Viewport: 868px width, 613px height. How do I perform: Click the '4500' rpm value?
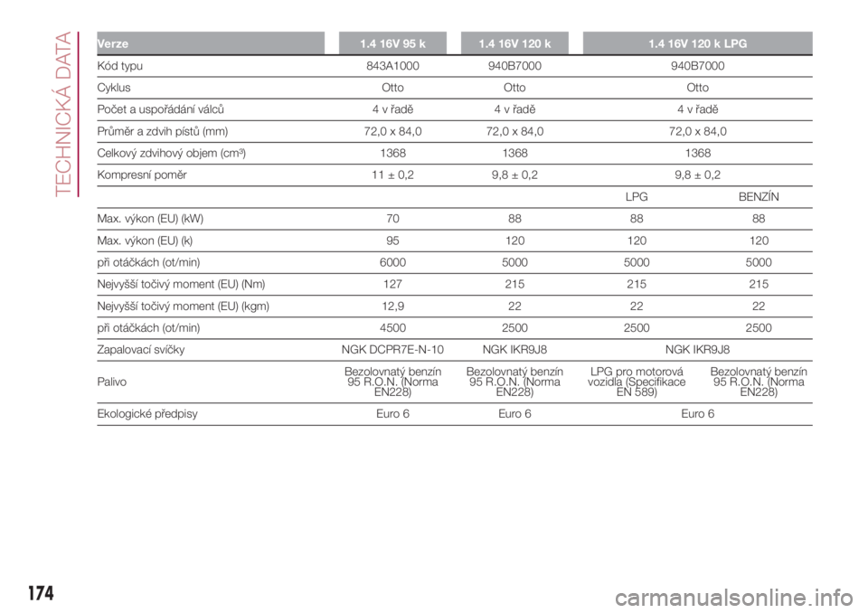click(x=392, y=328)
